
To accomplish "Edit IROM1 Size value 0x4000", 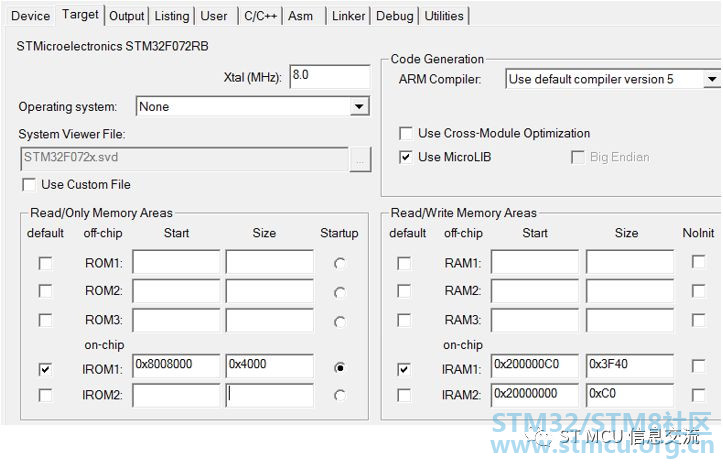I will (270, 366).
